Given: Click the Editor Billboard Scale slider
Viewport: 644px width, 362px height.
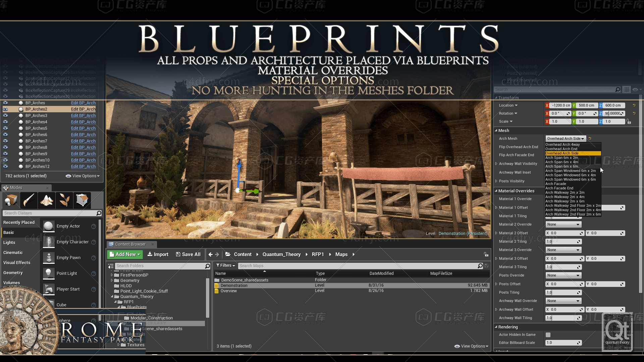Looking at the screenshot, I should click(563, 343).
